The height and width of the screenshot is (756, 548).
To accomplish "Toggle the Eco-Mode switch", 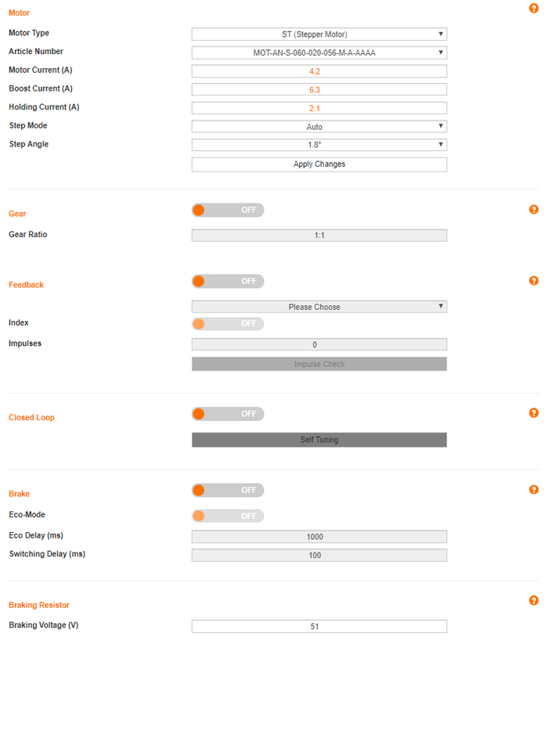I will point(228,517).
